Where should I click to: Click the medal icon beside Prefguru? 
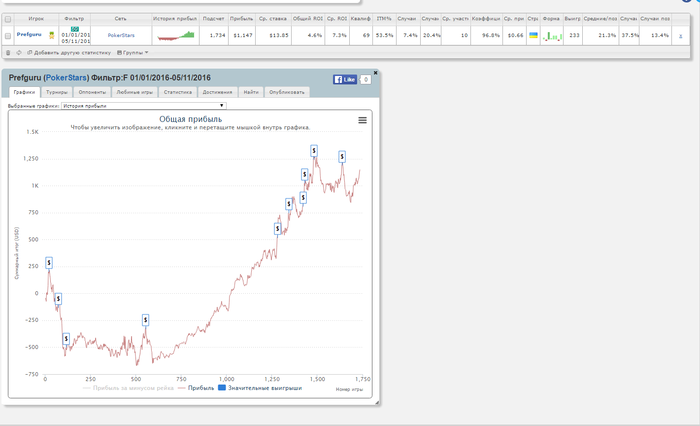tap(51, 35)
